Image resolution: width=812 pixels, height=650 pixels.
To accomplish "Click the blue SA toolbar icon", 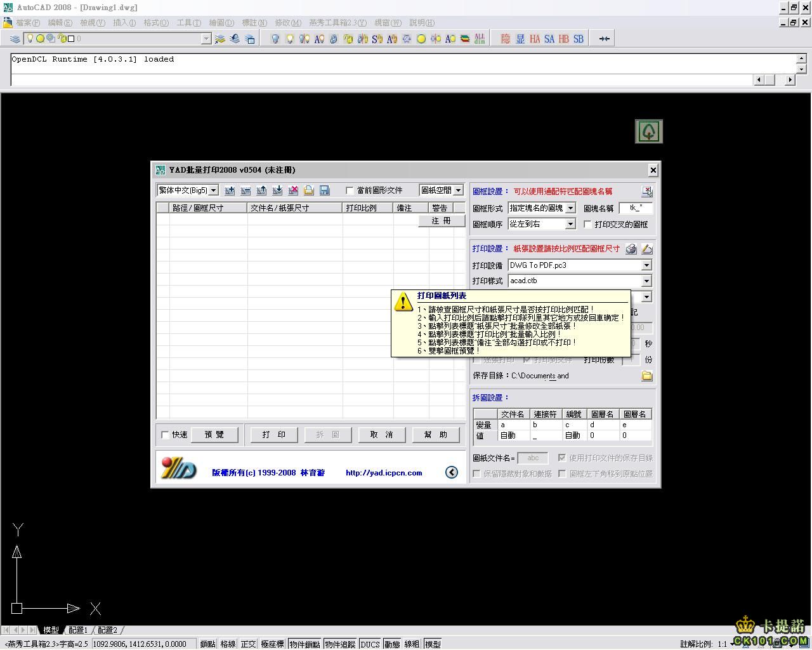I will 549,39.
